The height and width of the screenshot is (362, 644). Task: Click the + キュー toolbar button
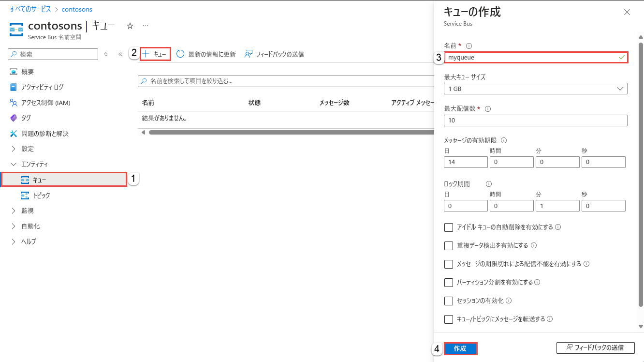[155, 54]
